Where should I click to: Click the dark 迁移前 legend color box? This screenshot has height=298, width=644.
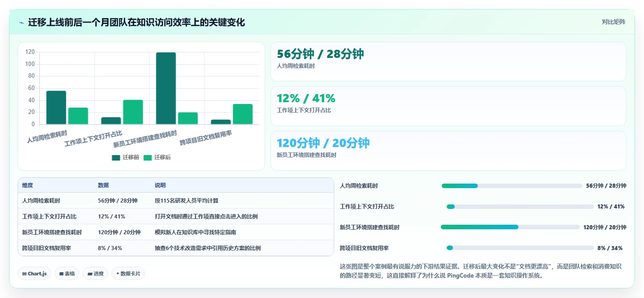click(116, 157)
